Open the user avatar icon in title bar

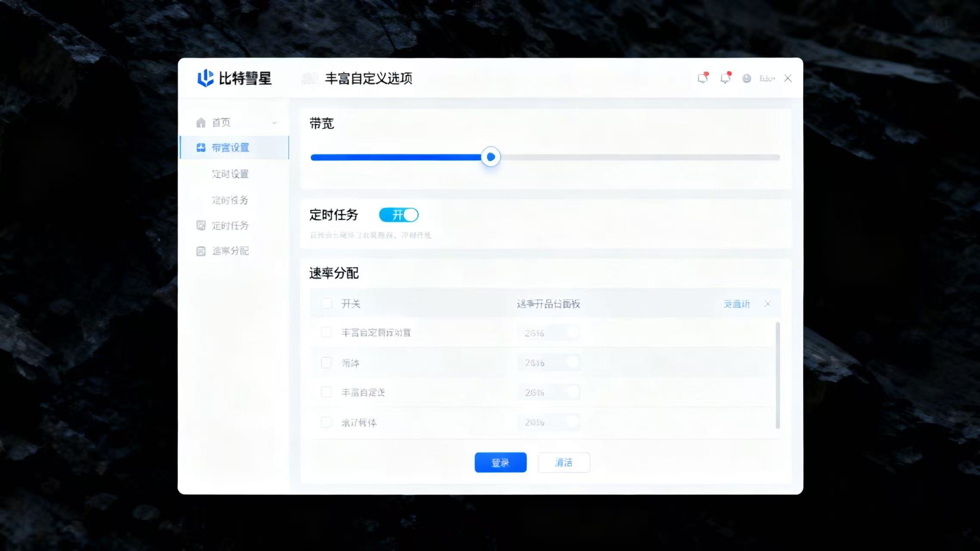[x=747, y=78]
